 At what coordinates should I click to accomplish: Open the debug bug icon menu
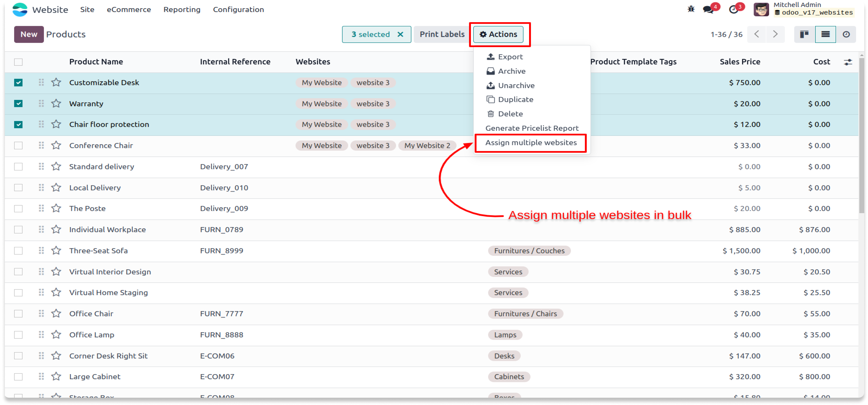pyautogui.click(x=691, y=9)
